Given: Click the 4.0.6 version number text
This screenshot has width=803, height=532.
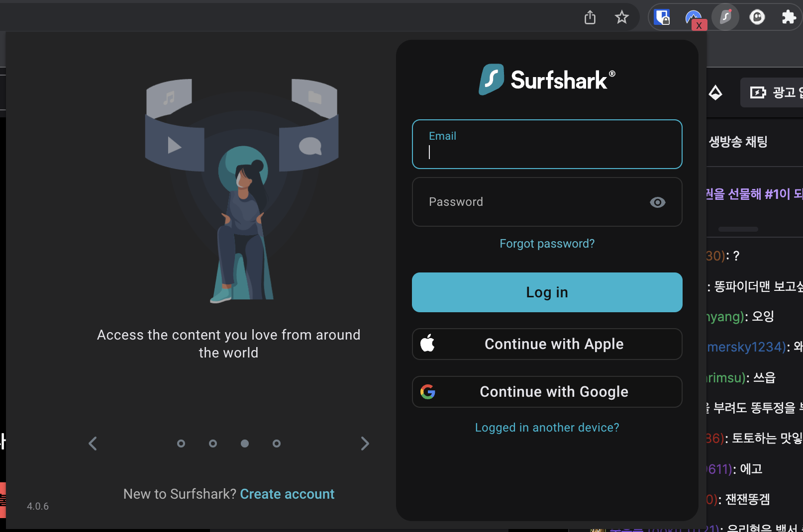Looking at the screenshot, I should (38, 506).
